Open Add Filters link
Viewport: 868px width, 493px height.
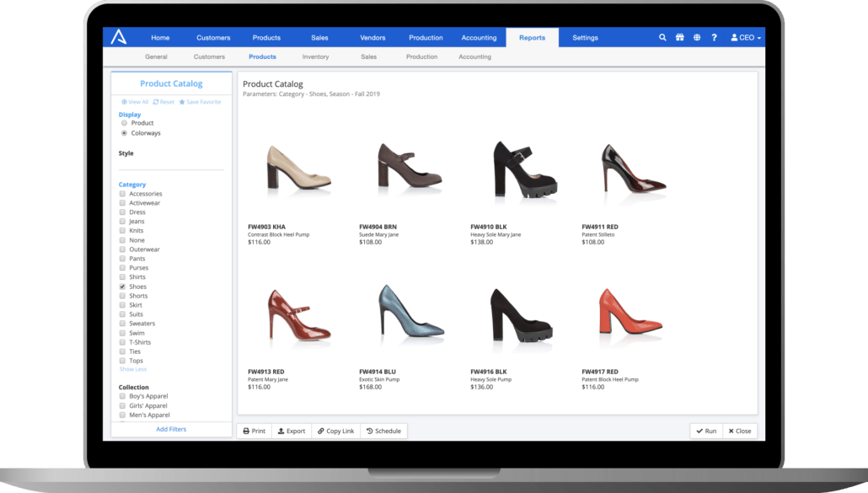[x=171, y=429]
